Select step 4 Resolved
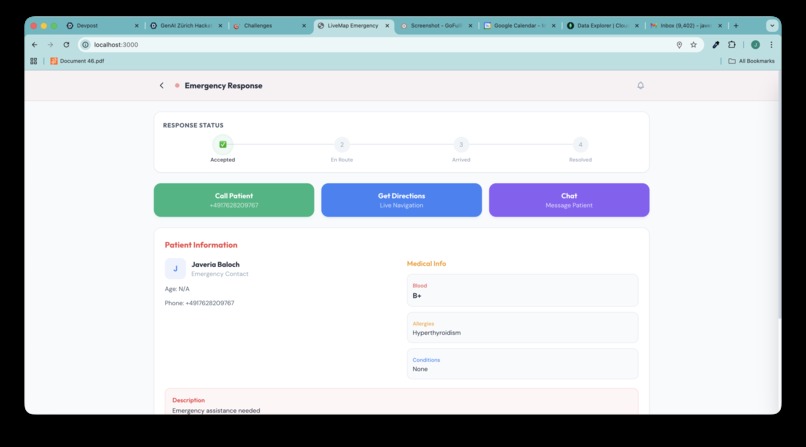 tap(580, 144)
